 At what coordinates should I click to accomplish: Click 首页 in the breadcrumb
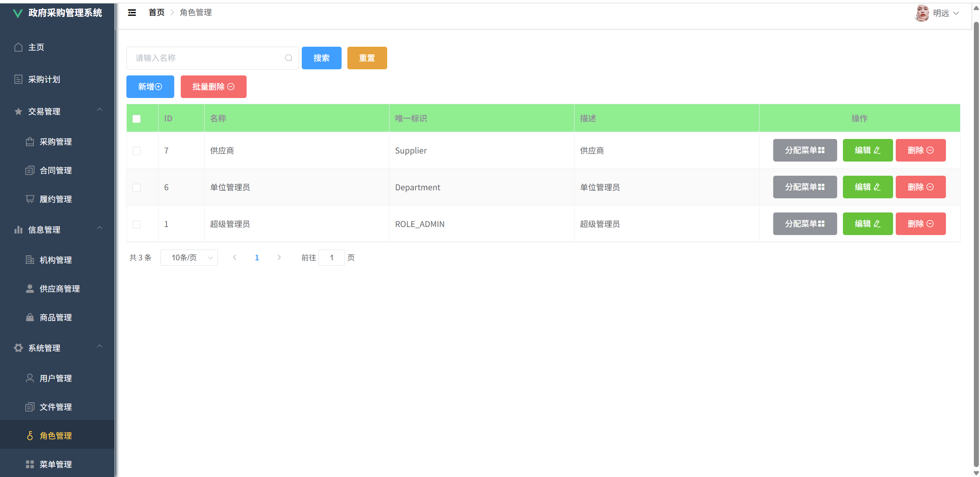click(x=156, y=13)
